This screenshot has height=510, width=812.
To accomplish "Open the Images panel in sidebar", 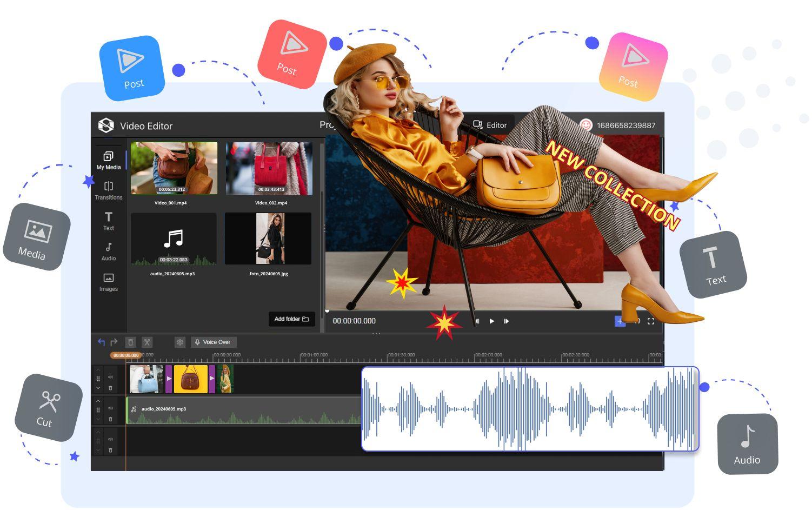I will 108,282.
